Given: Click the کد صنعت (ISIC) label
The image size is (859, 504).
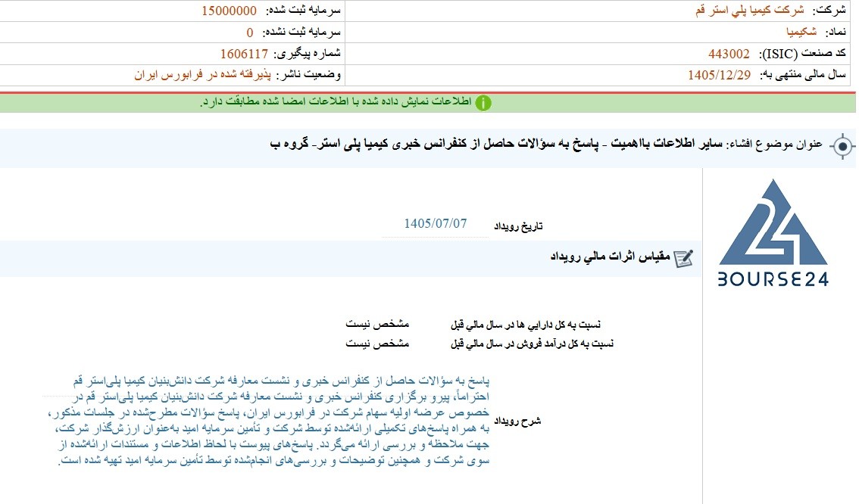Looking at the screenshot, I should coord(802,54).
